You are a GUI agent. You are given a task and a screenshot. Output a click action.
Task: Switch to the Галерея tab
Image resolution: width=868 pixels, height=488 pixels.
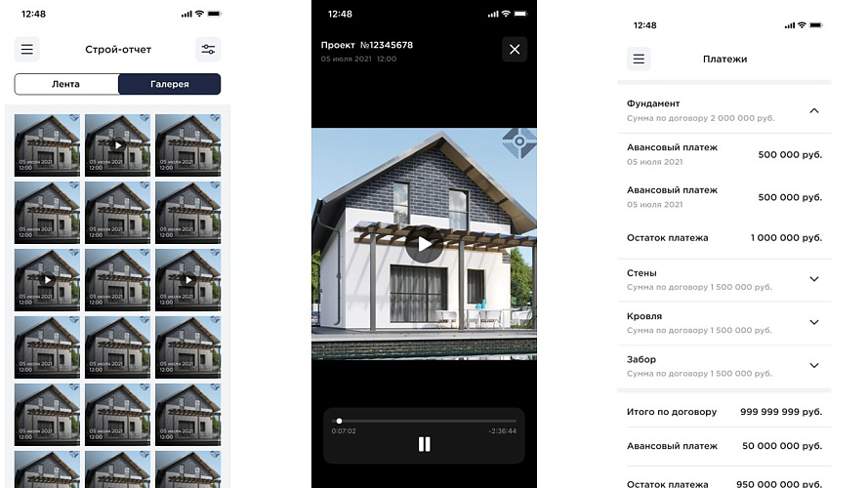169,84
